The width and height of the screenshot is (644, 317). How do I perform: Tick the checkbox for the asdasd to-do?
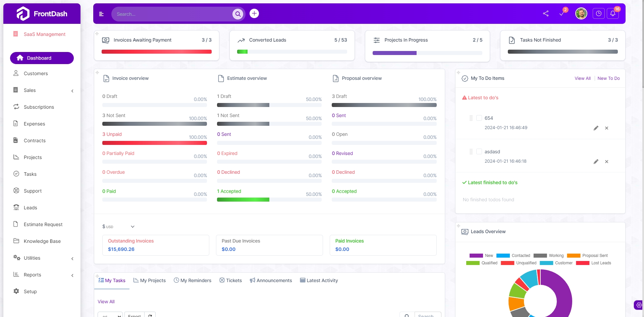click(x=479, y=152)
